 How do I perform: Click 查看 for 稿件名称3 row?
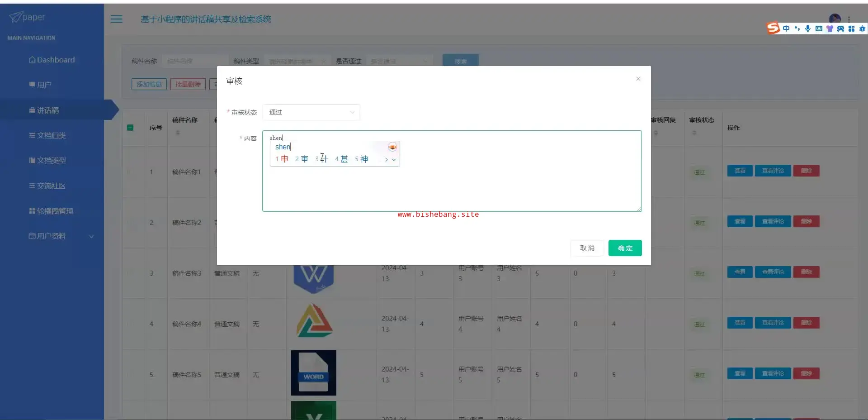click(x=740, y=272)
